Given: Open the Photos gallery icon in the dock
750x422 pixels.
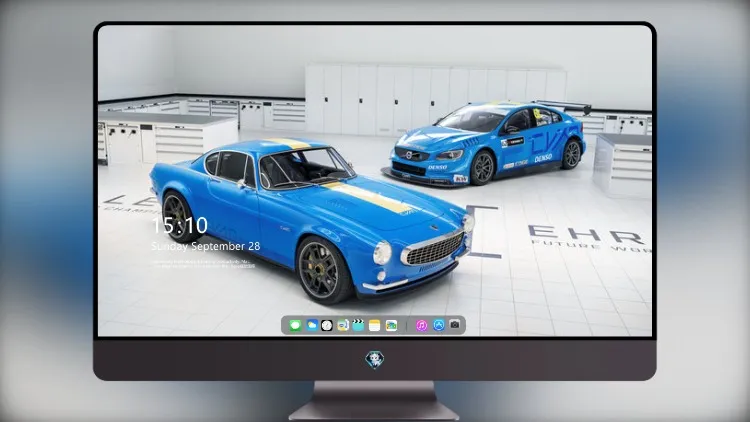Looking at the screenshot, I should 391,325.
